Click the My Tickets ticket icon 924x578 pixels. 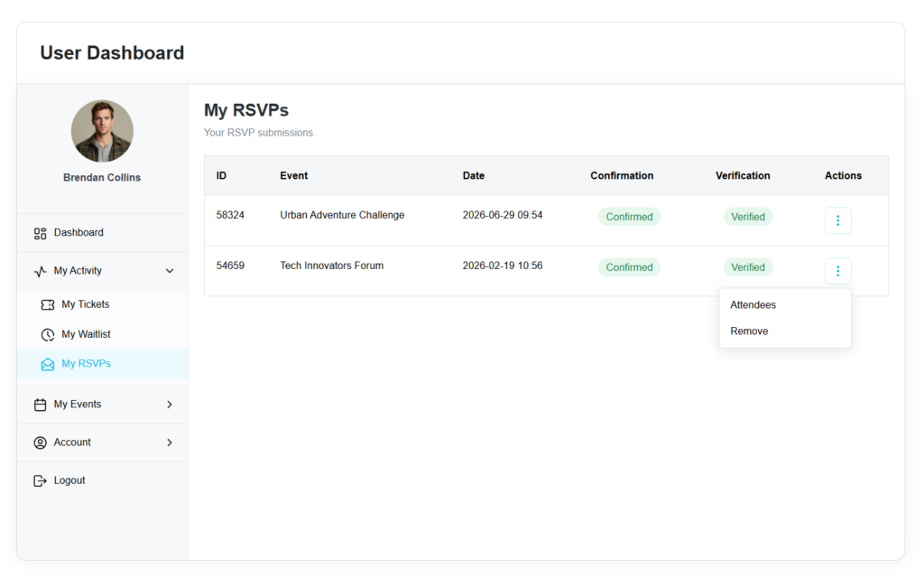48,305
